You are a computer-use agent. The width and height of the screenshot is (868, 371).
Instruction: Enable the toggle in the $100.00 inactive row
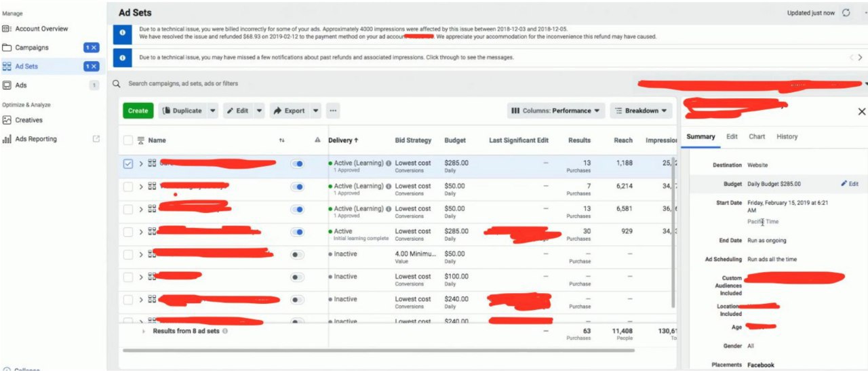tap(297, 277)
